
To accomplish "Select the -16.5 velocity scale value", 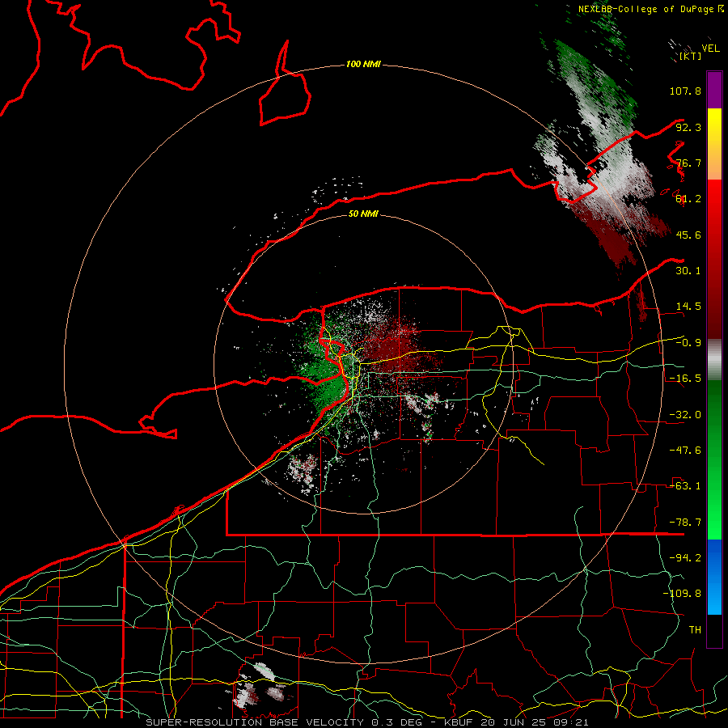I will point(685,379).
